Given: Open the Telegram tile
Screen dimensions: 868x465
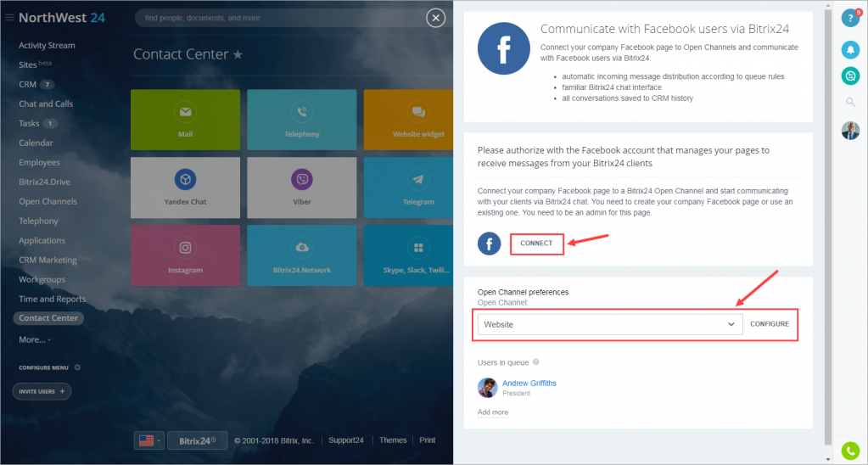Looking at the screenshot, I should coord(408,188).
